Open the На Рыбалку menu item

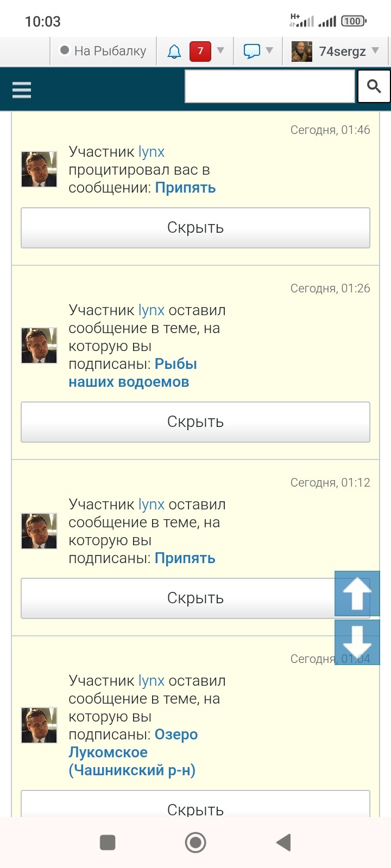point(103,51)
